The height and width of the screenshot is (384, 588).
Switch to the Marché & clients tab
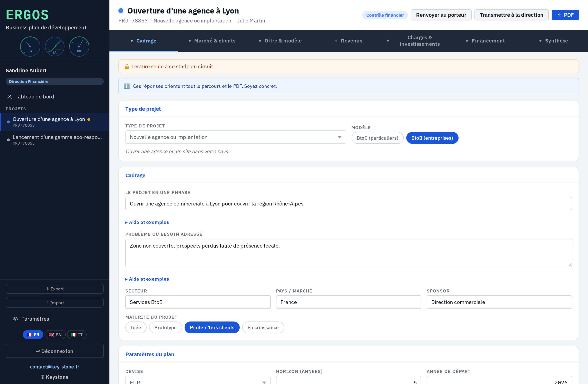point(212,41)
